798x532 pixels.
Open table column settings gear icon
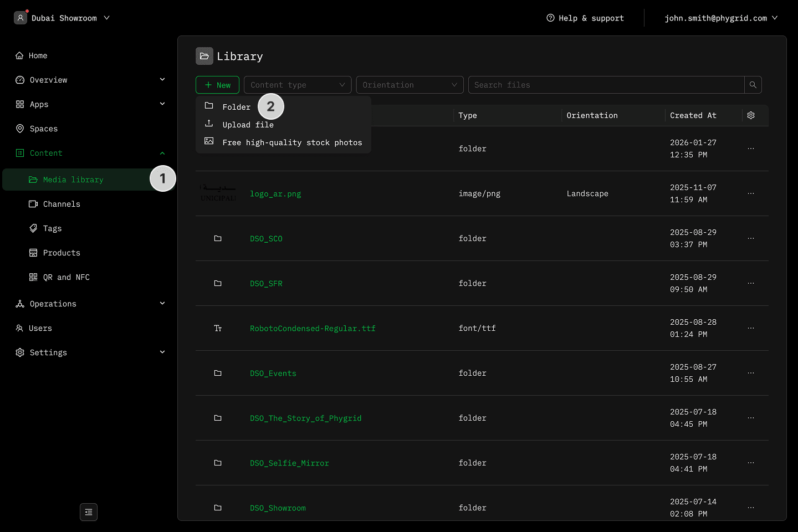(x=751, y=115)
